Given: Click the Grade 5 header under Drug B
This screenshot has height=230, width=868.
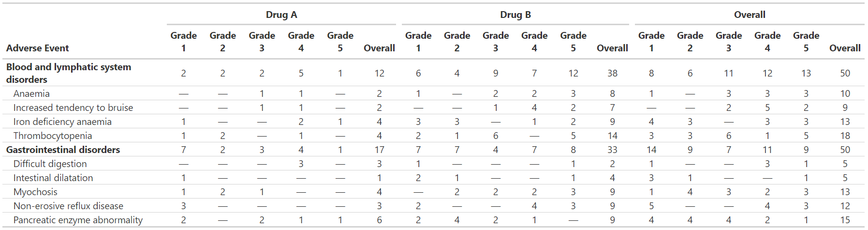Looking at the screenshot, I should coord(573,42).
